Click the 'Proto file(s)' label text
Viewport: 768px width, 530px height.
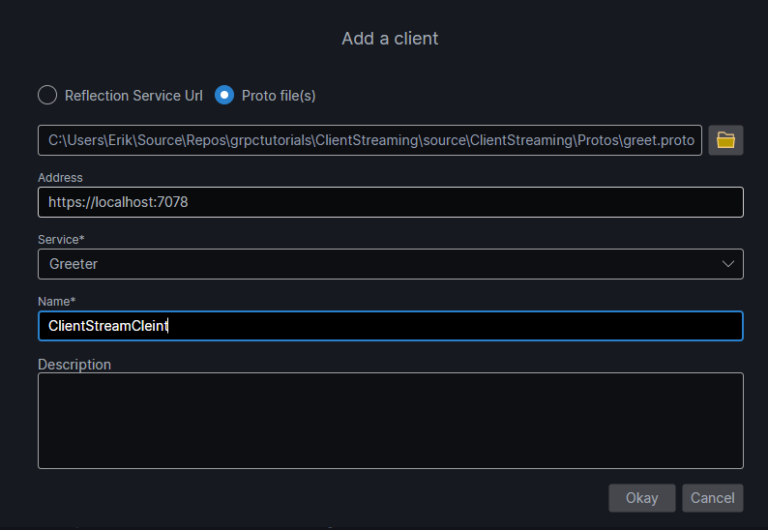pos(279,96)
